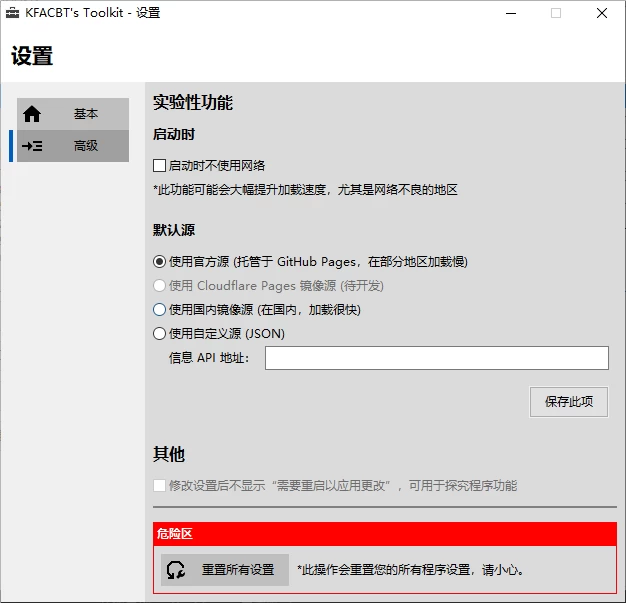Screen dimensions: 626x603
Task: Minimize the KFACBT's Toolkit window
Action: [x=510, y=14]
